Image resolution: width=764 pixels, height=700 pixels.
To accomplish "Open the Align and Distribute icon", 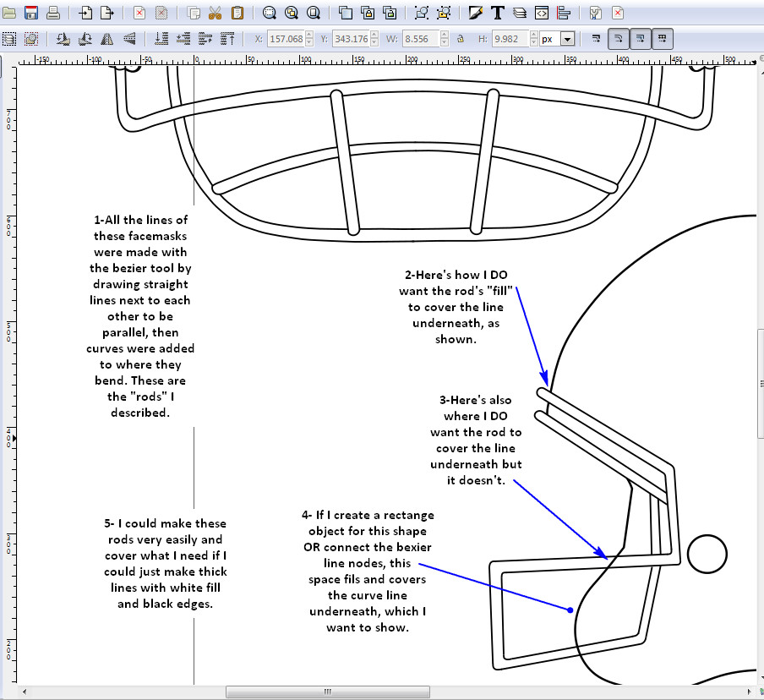I will [x=564, y=13].
